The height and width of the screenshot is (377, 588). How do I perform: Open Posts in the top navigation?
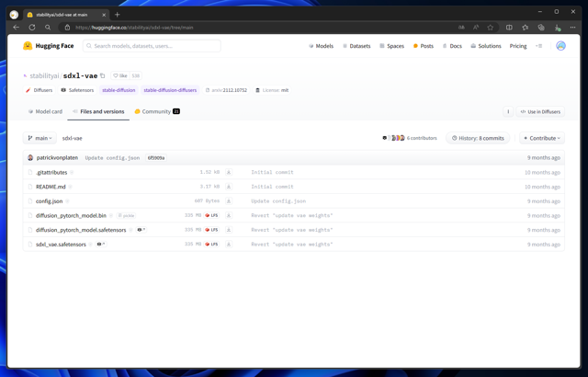[424, 46]
